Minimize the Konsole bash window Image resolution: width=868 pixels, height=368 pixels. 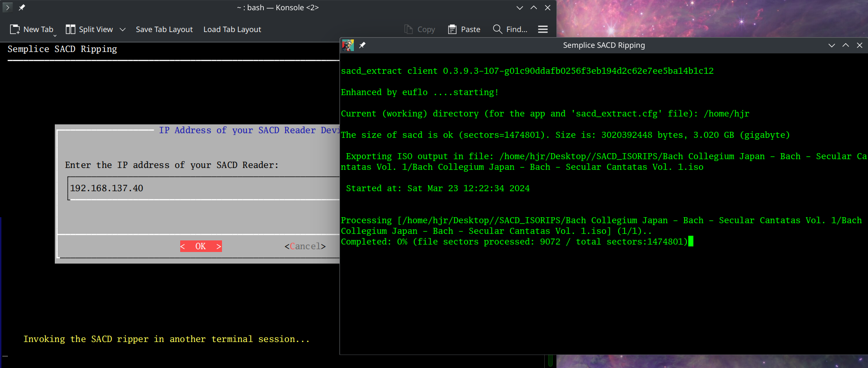(520, 7)
